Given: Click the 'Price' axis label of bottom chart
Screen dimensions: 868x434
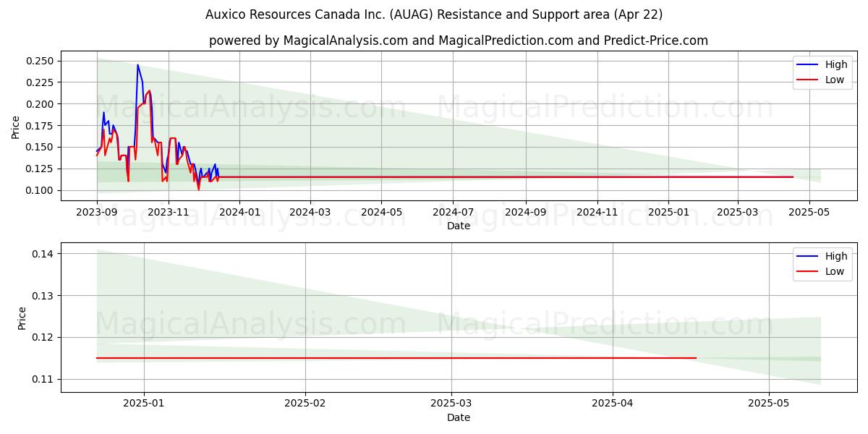Looking at the screenshot, I should (x=22, y=318).
